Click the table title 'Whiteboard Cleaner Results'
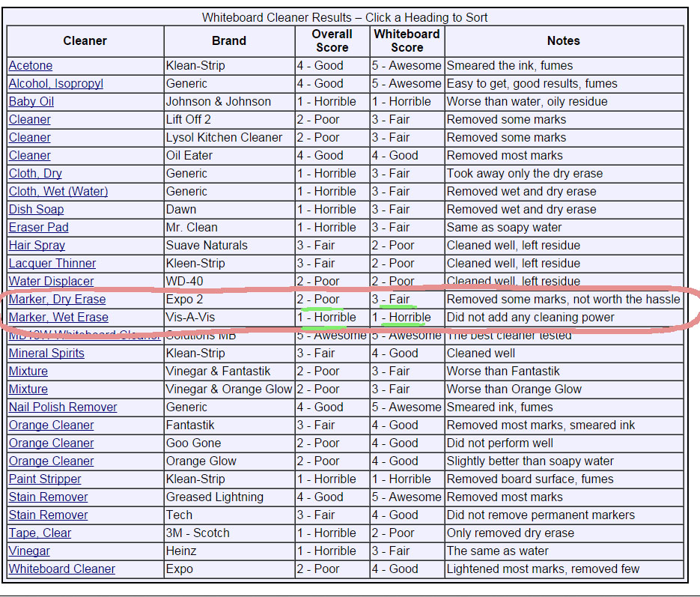The image size is (700, 597). [277, 17]
